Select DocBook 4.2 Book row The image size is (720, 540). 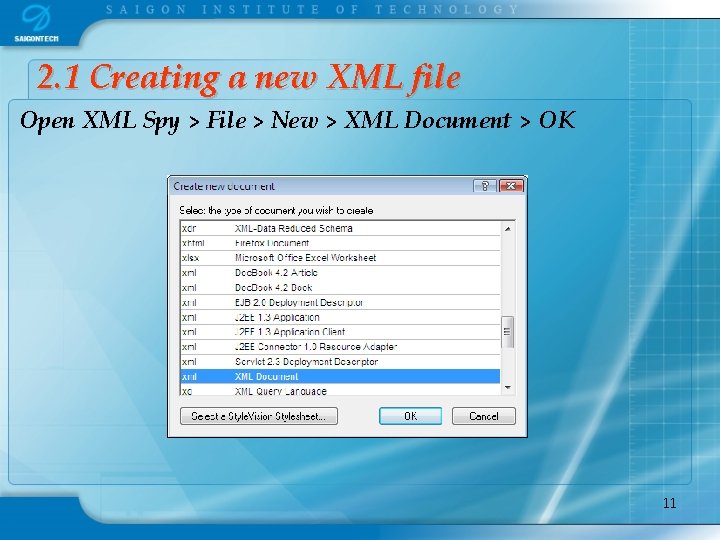point(340,287)
